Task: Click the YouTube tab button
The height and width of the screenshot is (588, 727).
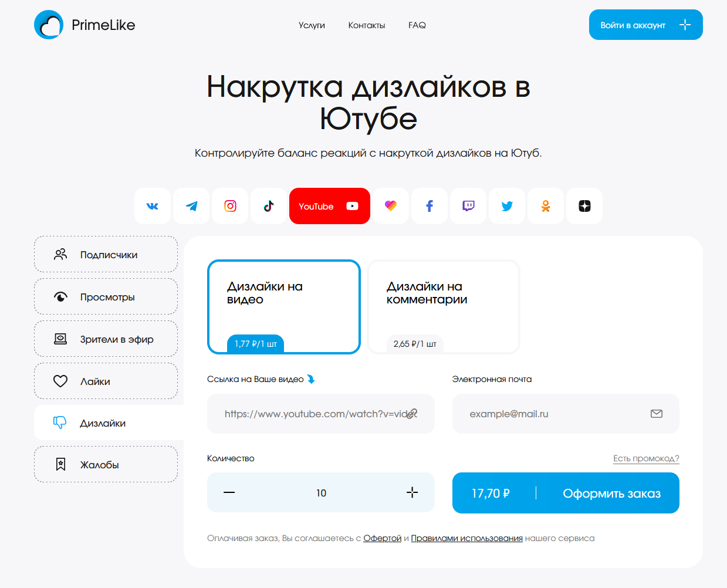Action: coord(330,206)
